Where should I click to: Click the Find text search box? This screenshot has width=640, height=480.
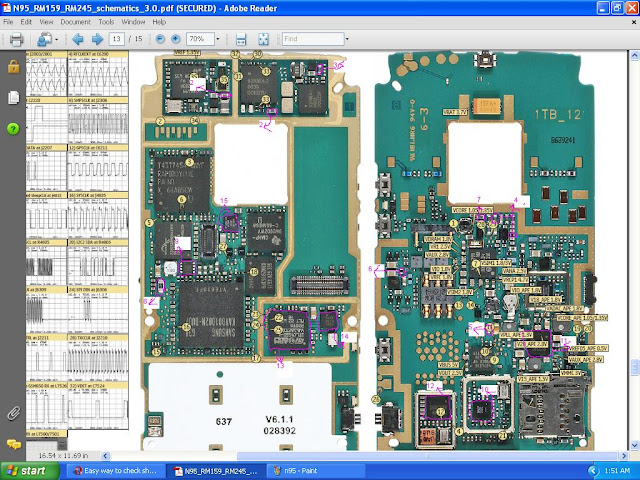point(310,39)
